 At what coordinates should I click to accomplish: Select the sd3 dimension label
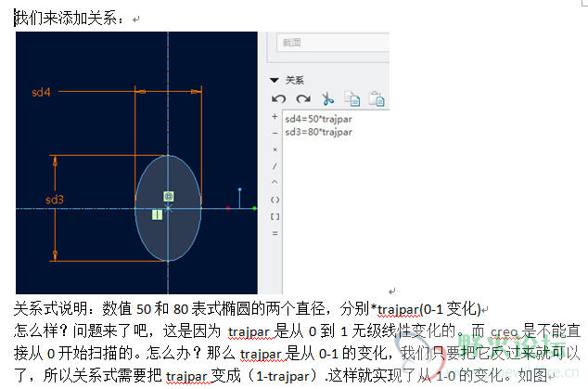(x=55, y=200)
